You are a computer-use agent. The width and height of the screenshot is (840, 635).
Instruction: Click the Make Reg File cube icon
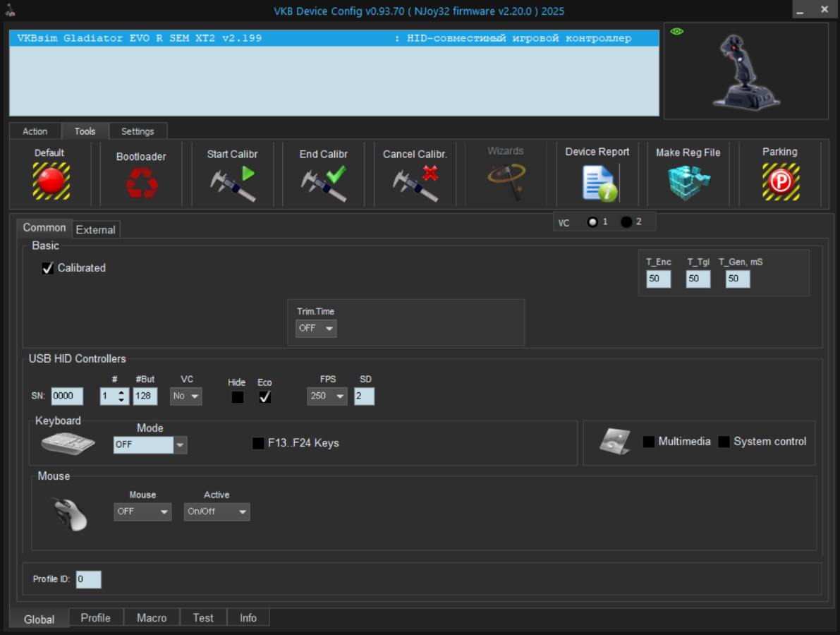(688, 183)
